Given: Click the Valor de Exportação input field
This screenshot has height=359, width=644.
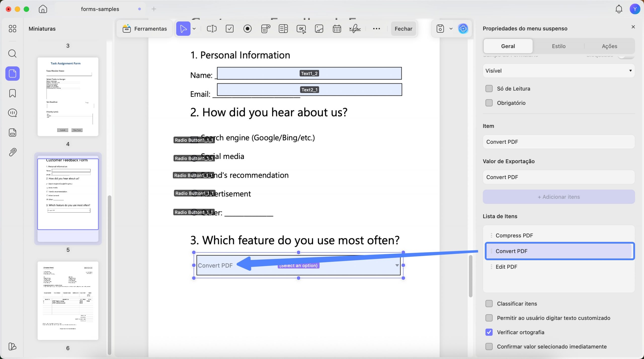Looking at the screenshot, I should pyautogui.click(x=559, y=177).
